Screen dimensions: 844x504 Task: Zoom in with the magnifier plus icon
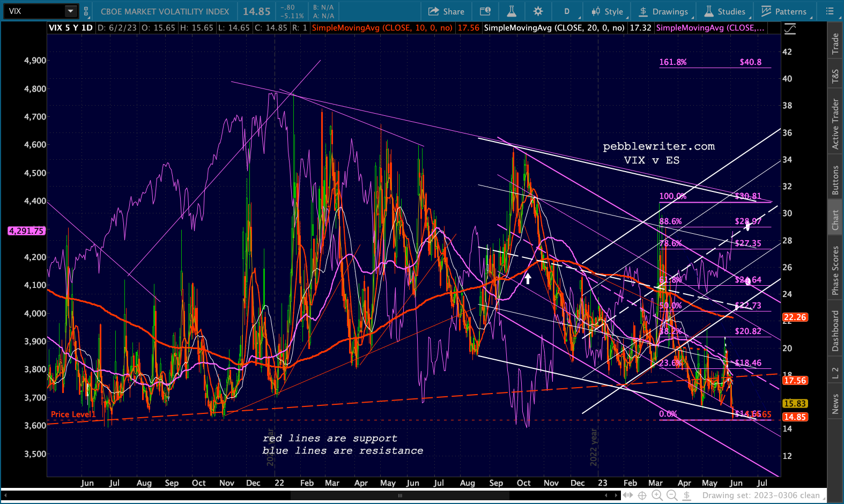click(656, 495)
